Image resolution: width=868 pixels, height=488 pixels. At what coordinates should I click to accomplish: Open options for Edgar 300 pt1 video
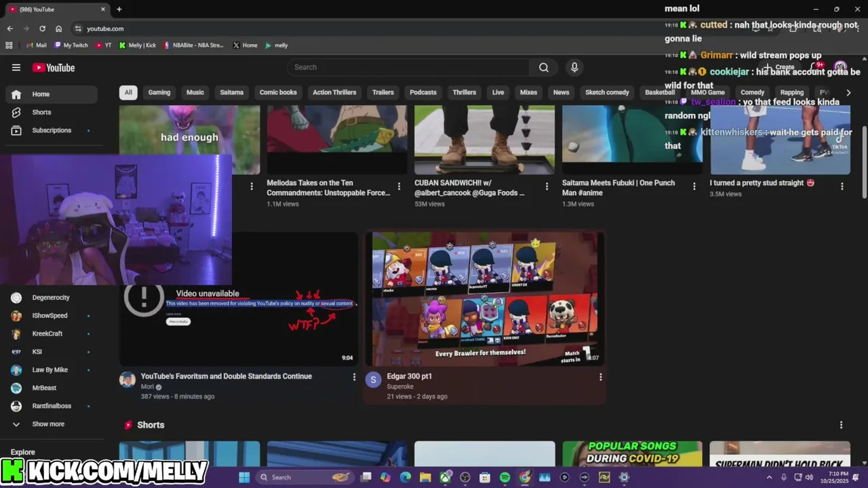pyautogui.click(x=600, y=377)
